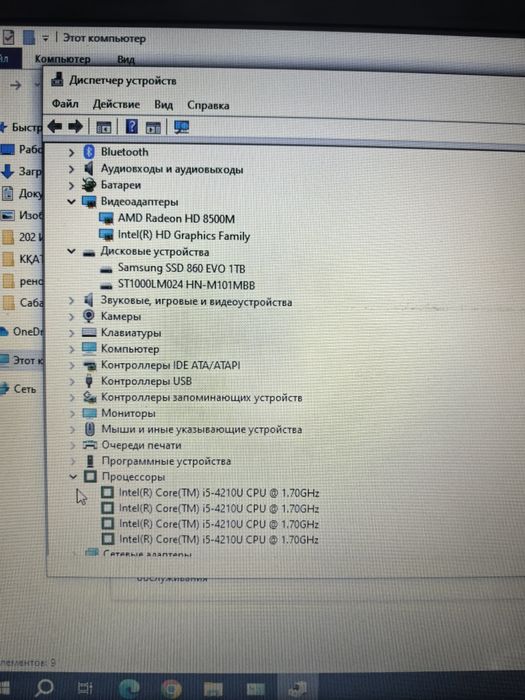Select Samsung SSD 860 EVO 1TB text
The image size is (525, 700).
point(182,269)
